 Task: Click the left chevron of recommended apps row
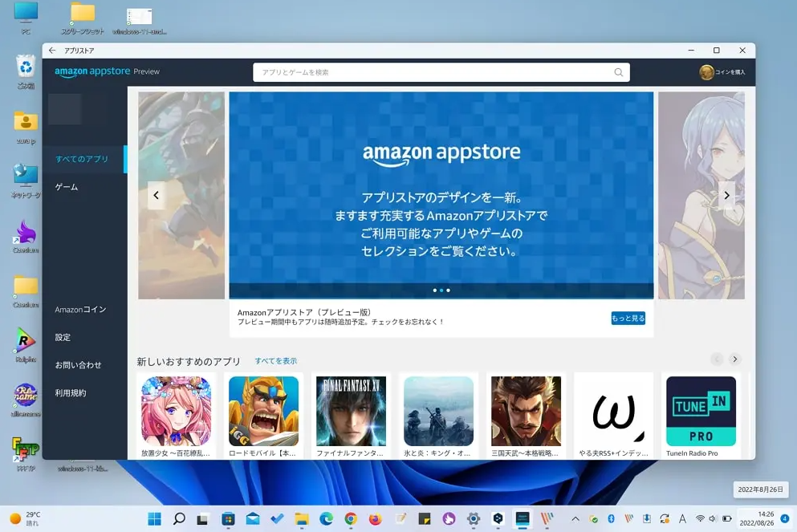(717, 359)
